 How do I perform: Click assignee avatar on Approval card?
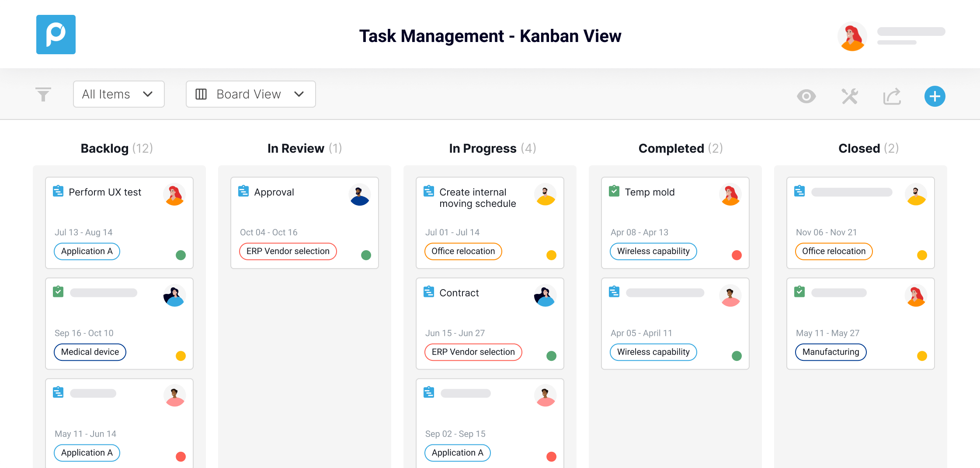(360, 194)
